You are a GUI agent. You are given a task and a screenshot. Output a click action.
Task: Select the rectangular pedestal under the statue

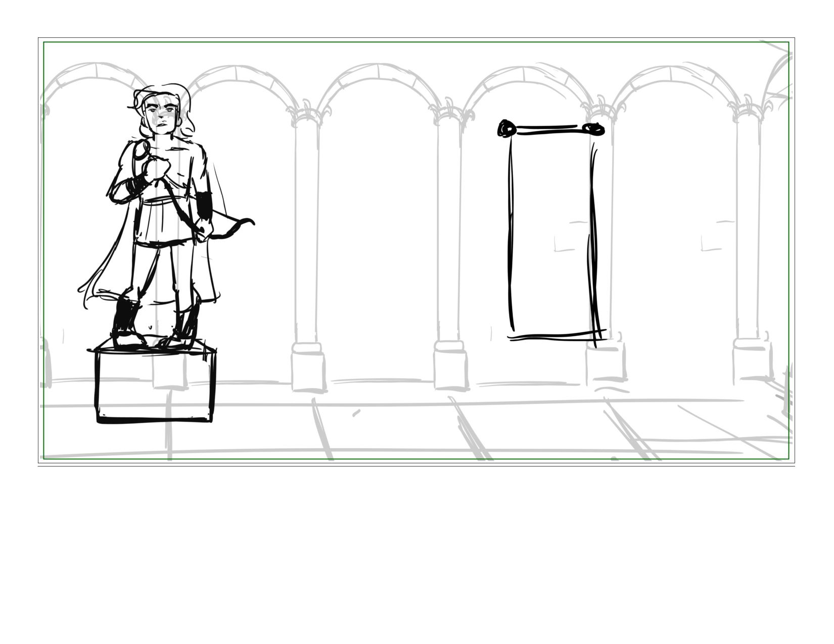pyautogui.click(x=154, y=381)
